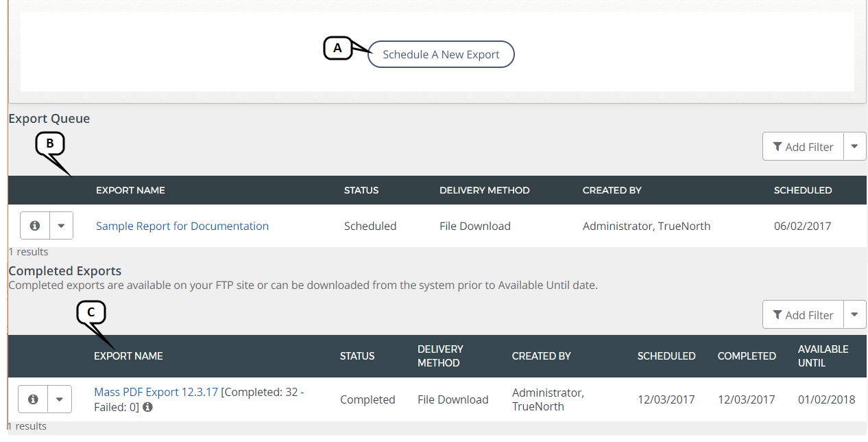This screenshot has height=442, width=868.
Task: Sort Completed Exports by Created By column
Action: point(541,356)
